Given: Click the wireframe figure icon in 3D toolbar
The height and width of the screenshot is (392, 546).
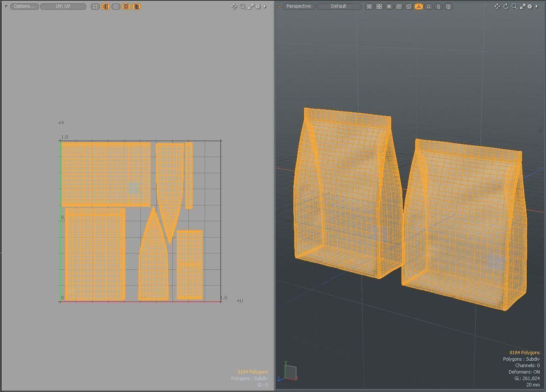Looking at the screenshot, I should click(428, 6).
